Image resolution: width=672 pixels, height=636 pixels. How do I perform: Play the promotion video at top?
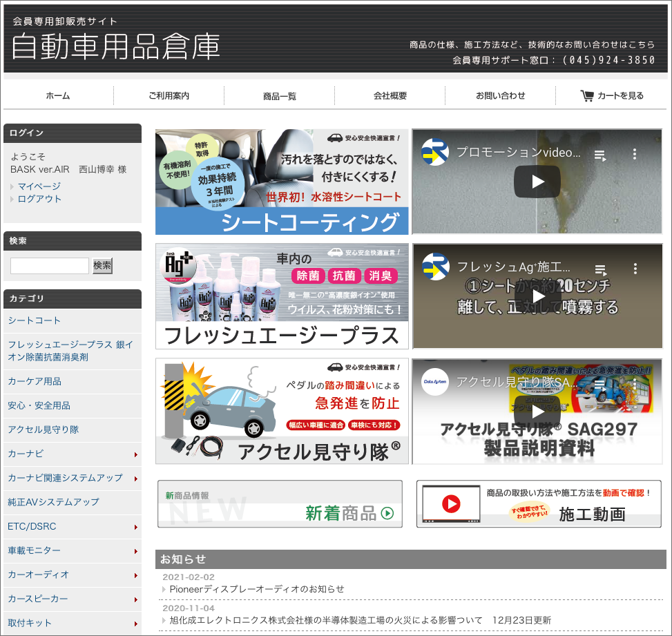(x=537, y=182)
